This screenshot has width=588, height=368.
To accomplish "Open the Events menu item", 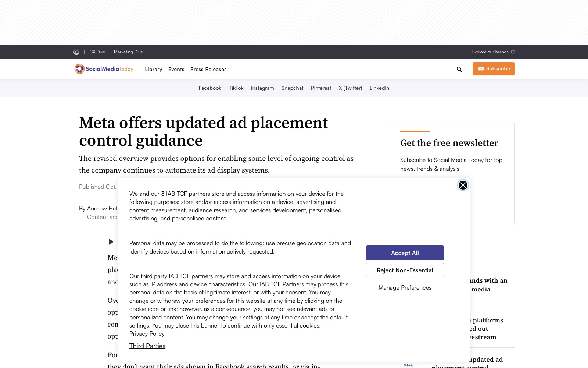I will pyautogui.click(x=176, y=69).
